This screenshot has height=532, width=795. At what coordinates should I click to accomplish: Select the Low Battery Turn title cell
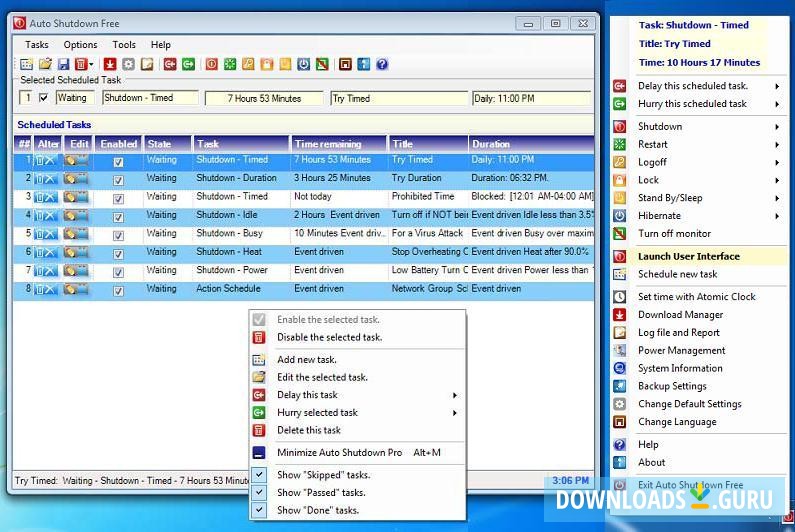coord(429,270)
